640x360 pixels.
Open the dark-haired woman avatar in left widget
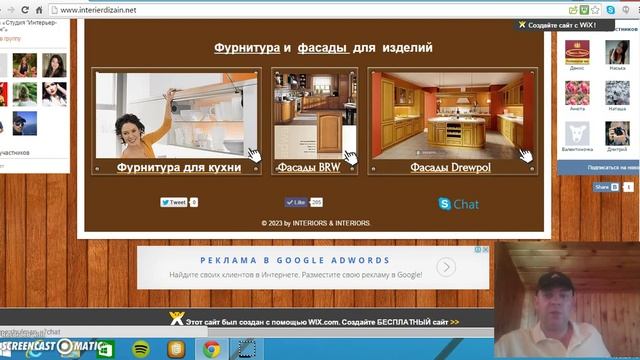pyautogui.click(x=54, y=65)
